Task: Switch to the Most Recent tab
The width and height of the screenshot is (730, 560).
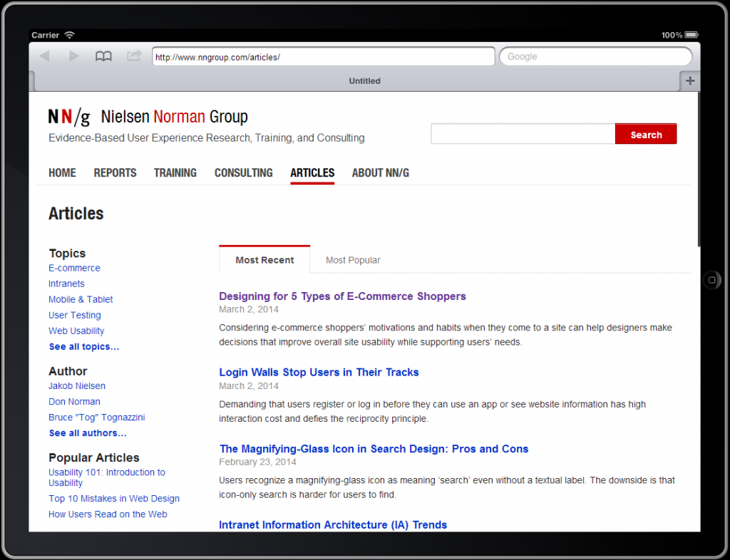Action: (x=264, y=259)
